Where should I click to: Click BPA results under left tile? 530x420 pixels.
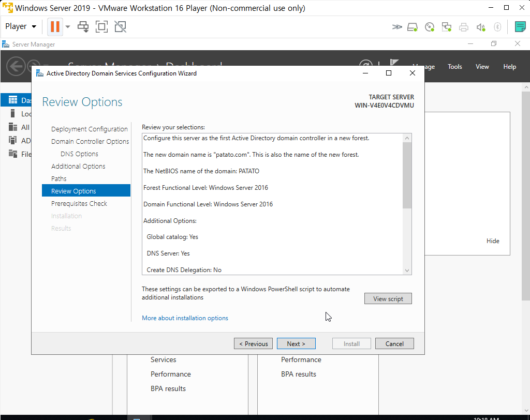point(168,388)
